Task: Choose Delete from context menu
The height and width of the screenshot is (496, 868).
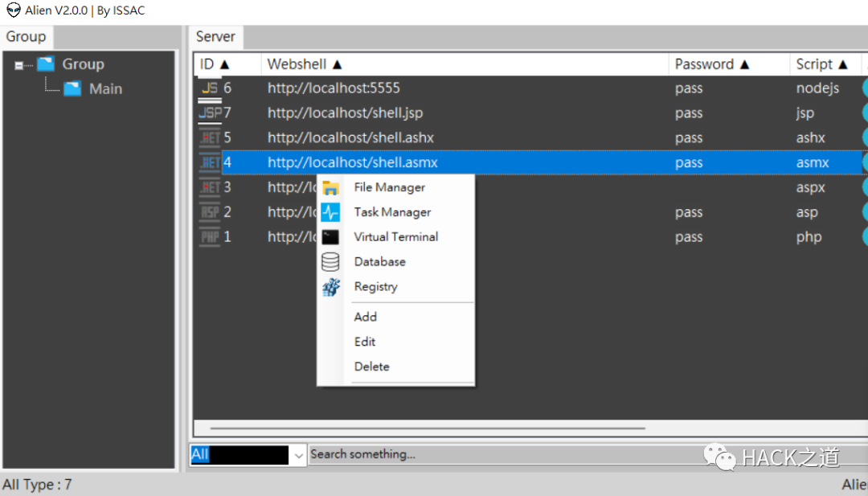Action: coord(372,367)
